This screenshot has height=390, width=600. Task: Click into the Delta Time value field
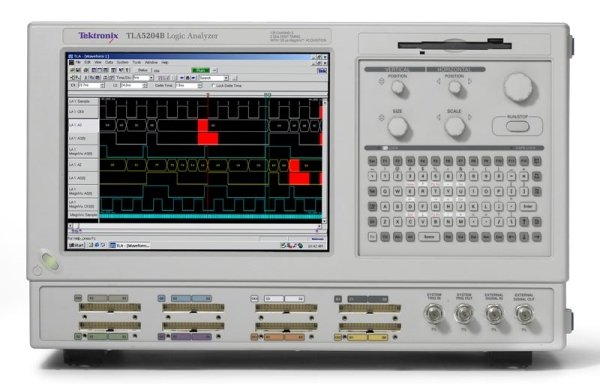tap(186, 86)
